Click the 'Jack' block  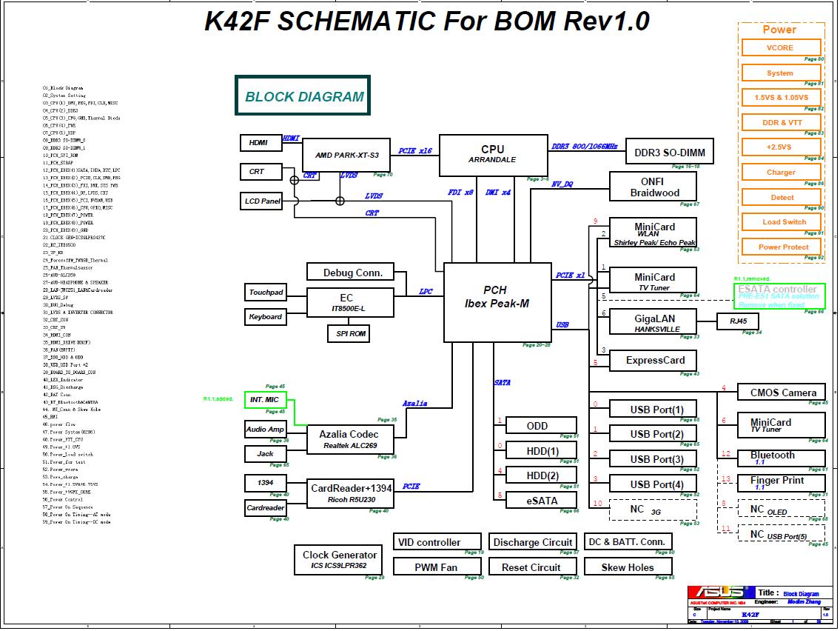[265, 454]
